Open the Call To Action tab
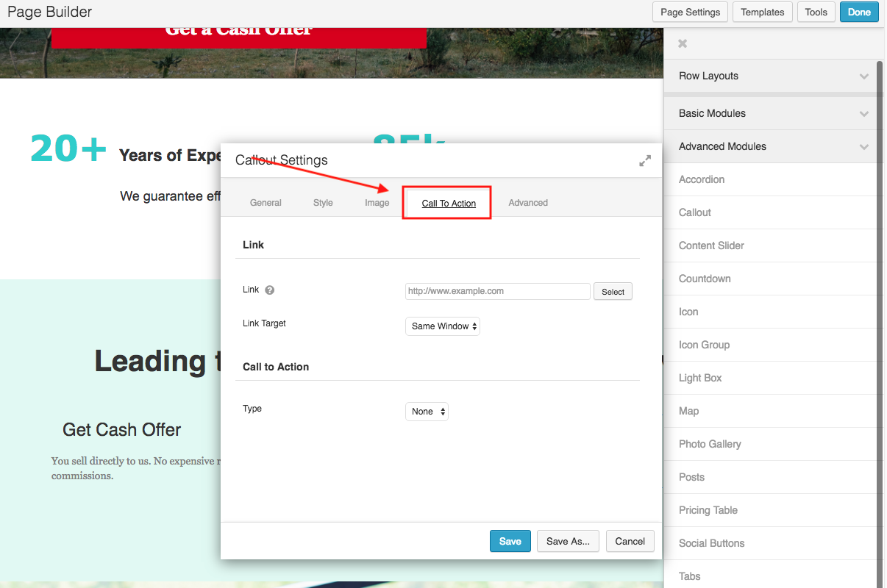 coord(449,204)
